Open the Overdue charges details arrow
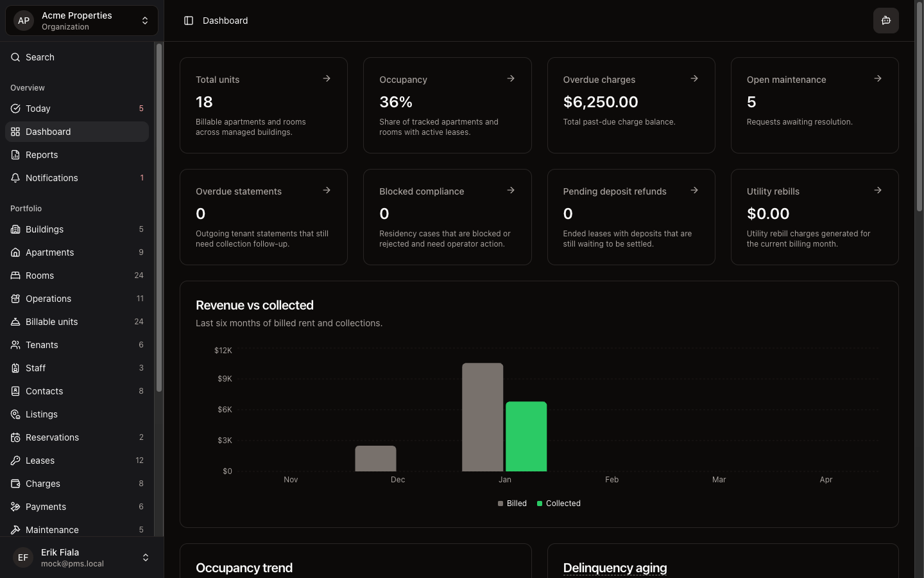This screenshot has width=924, height=578. tap(694, 78)
